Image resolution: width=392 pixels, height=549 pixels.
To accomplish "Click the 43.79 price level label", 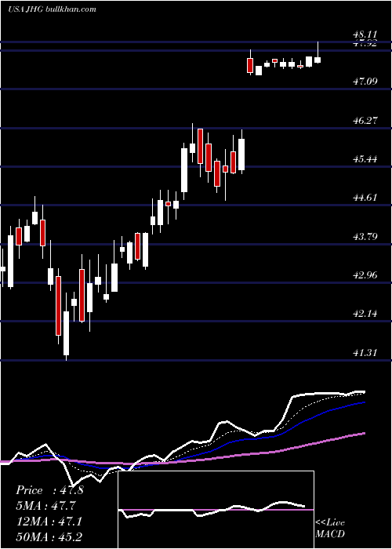I will pos(365,237).
